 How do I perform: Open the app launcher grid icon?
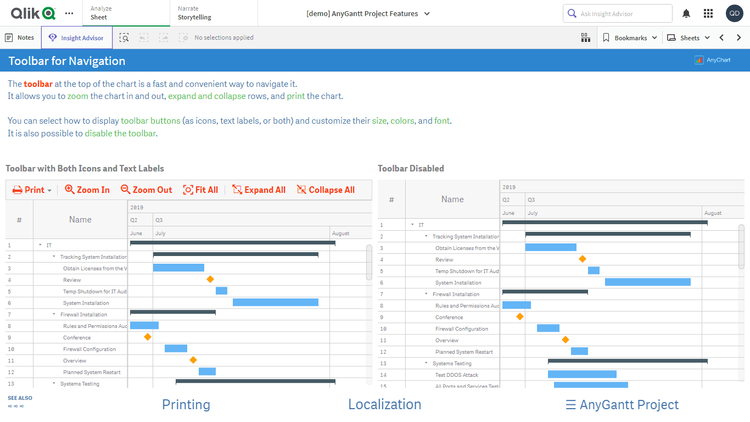(709, 13)
